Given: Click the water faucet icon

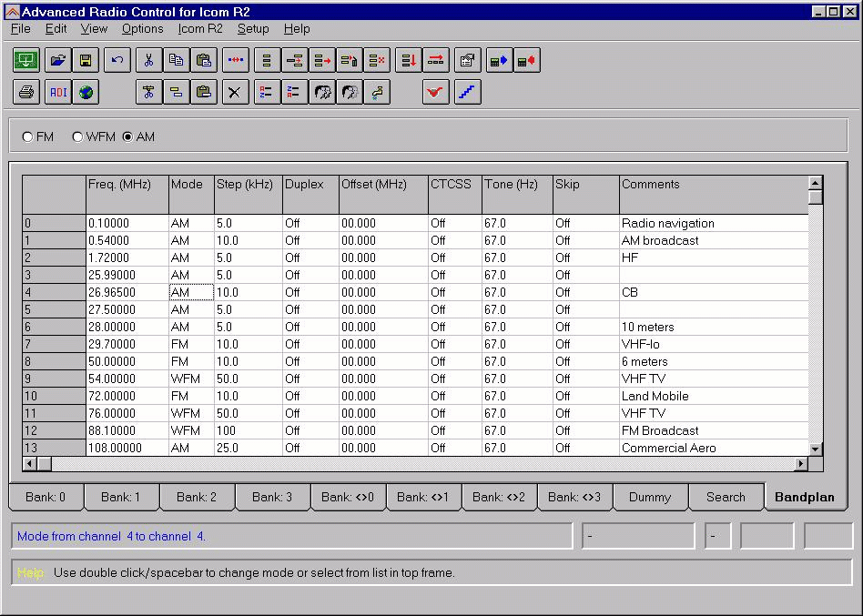Looking at the screenshot, I should (x=377, y=92).
